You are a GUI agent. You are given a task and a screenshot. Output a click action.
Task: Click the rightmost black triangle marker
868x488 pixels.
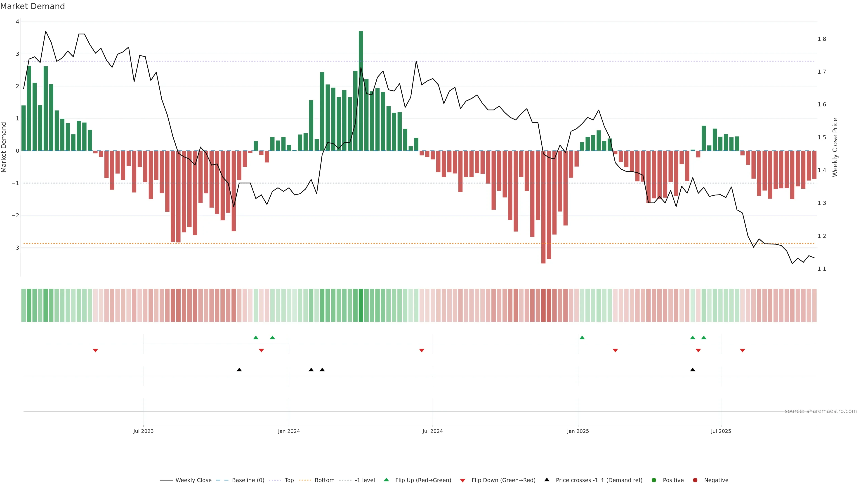tap(693, 370)
